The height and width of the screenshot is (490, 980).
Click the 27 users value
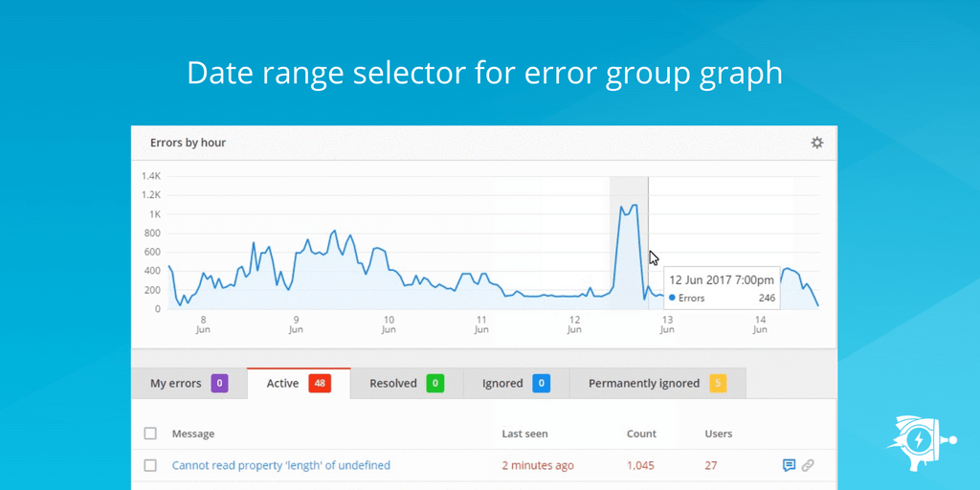[x=711, y=465]
